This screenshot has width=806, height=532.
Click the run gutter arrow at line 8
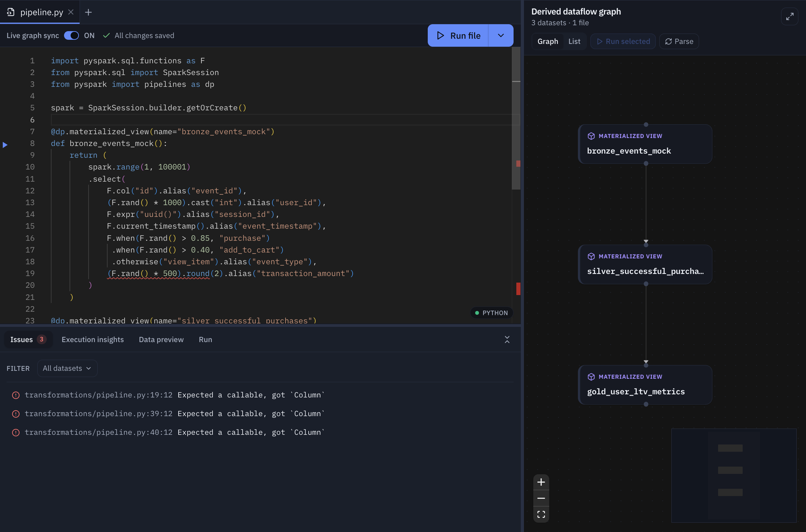click(x=5, y=145)
